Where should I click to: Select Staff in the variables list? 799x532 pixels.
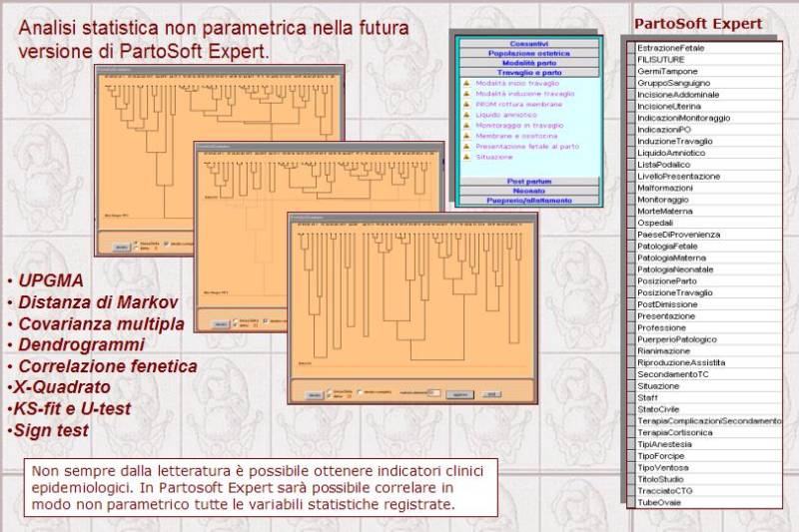709,397
